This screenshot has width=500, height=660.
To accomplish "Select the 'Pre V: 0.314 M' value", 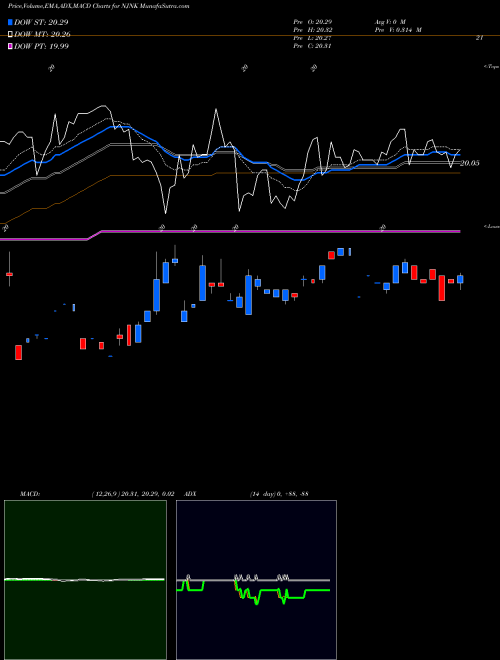I will (398, 30).
